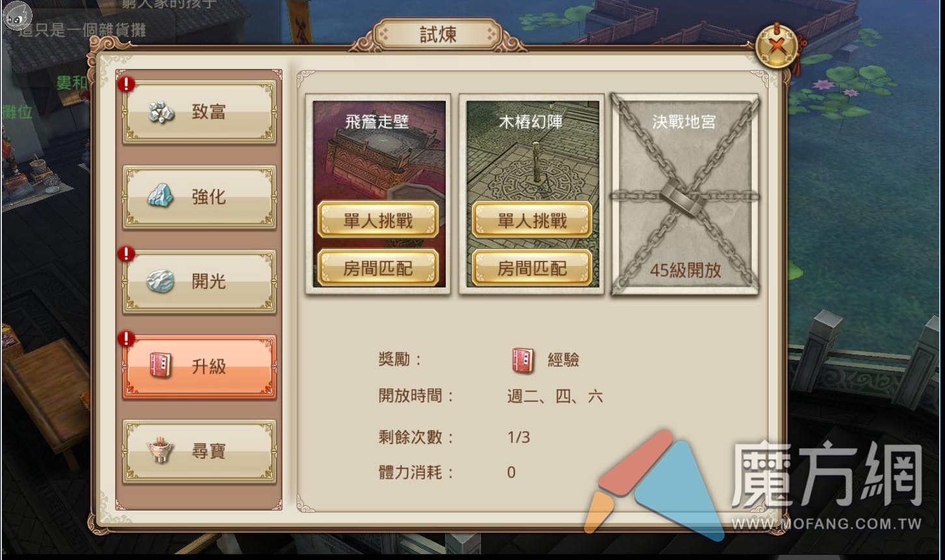This screenshot has width=945, height=560.
Task: Open the 尋寶 tab
Action: [199, 451]
